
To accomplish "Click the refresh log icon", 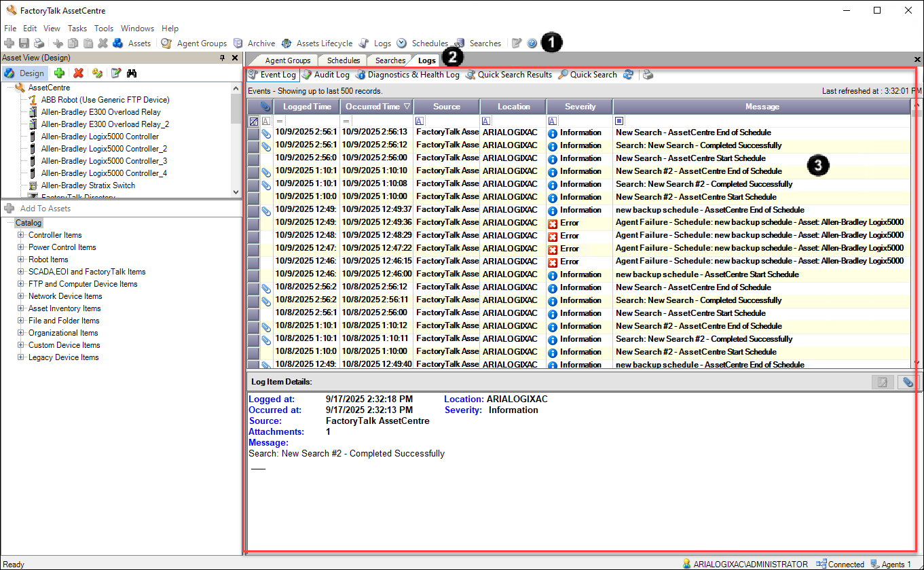I will [x=629, y=75].
